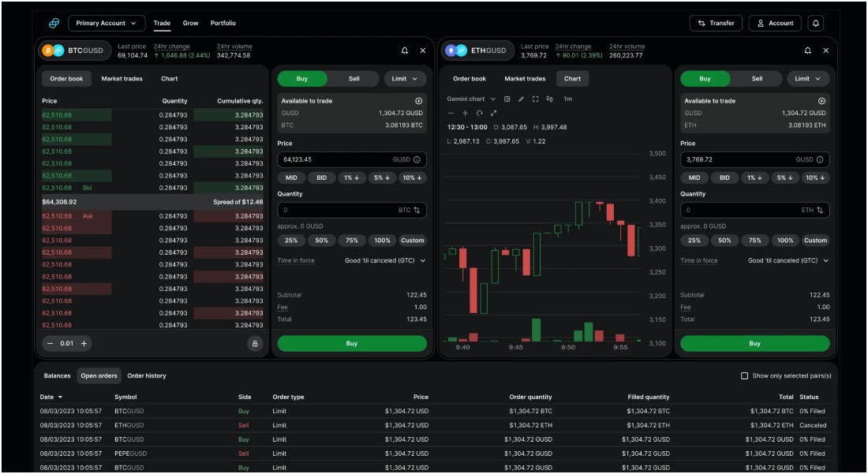This screenshot has height=474, width=868.
Task: Close the ETHGUSD trading panel
Action: click(826, 50)
